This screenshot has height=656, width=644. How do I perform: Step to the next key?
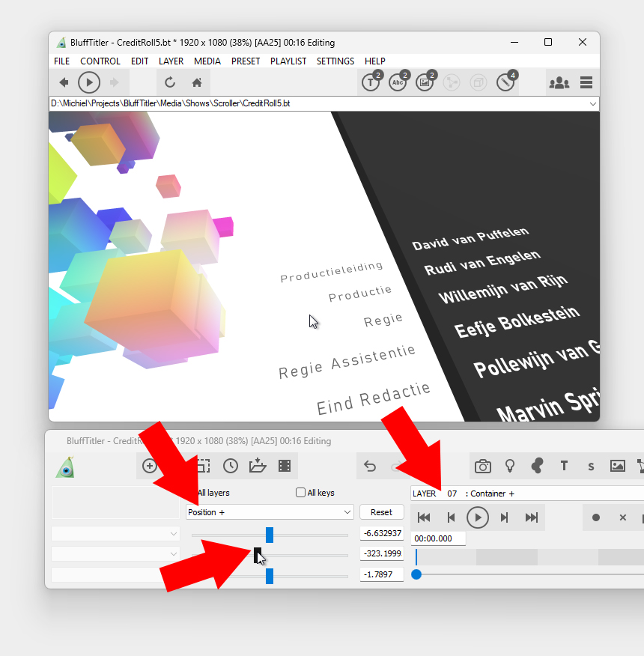tap(504, 517)
